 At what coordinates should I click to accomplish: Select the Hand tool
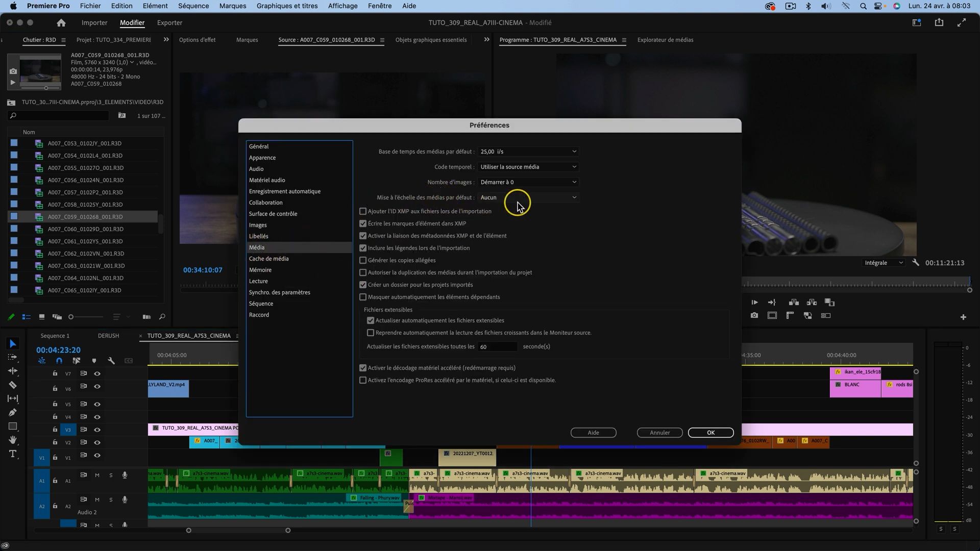[x=13, y=440]
